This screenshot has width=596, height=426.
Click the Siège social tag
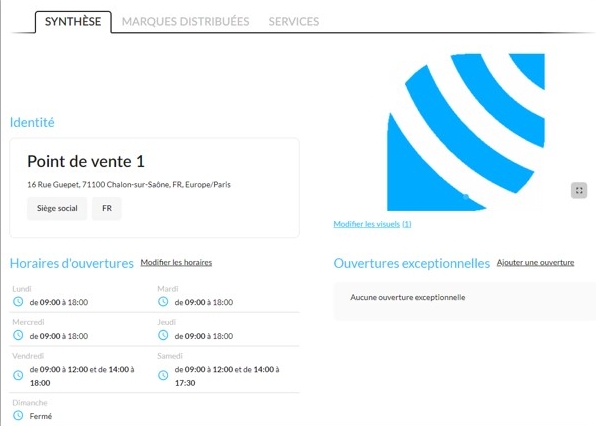point(57,208)
